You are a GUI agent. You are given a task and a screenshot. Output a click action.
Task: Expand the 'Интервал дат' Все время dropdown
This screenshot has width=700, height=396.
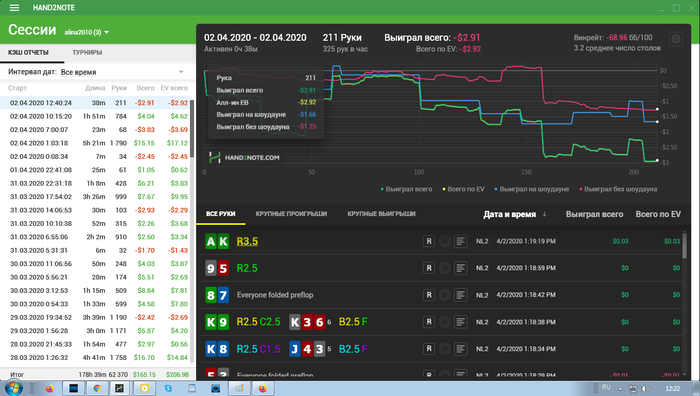pos(122,72)
